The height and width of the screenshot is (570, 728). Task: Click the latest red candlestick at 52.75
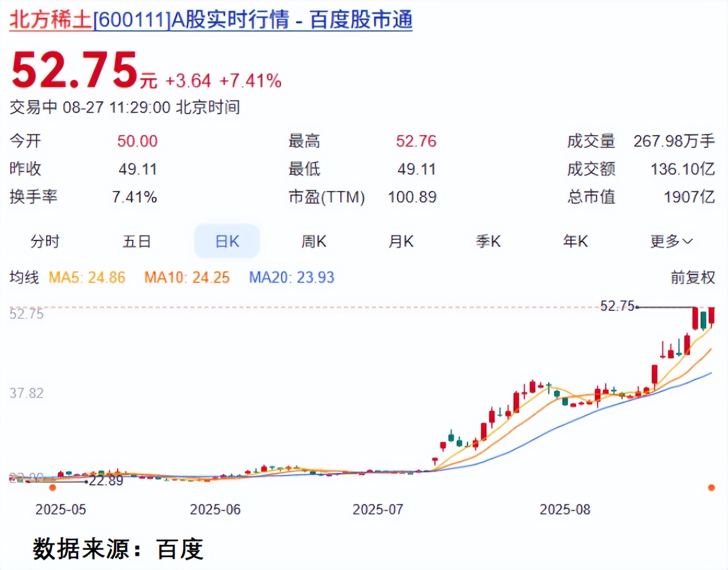tap(712, 315)
